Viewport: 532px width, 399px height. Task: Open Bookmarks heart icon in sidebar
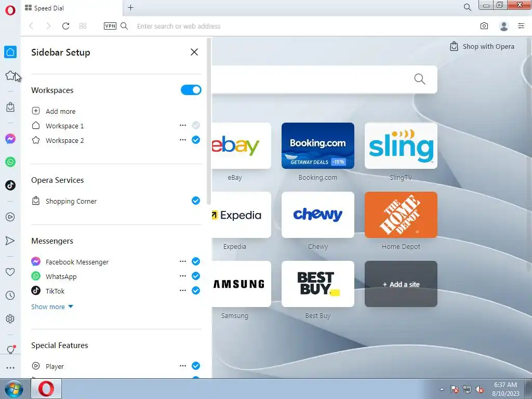[x=10, y=272]
